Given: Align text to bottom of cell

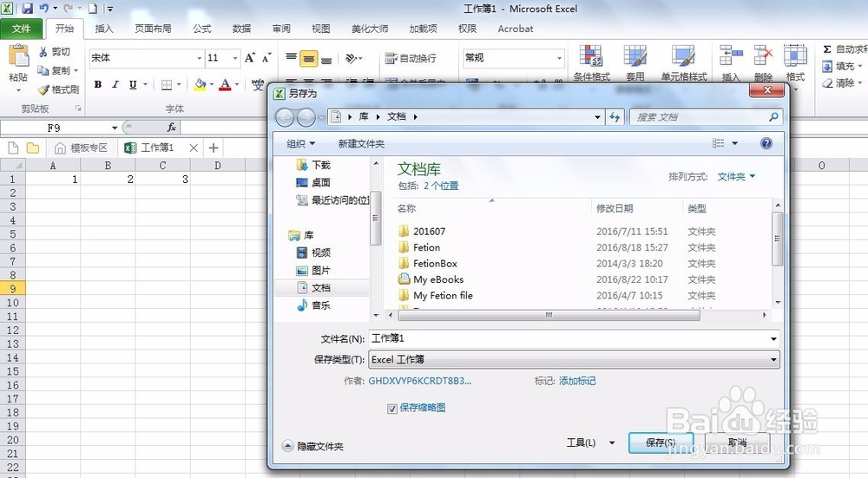Looking at the screenshot, I should click(326, 59).
